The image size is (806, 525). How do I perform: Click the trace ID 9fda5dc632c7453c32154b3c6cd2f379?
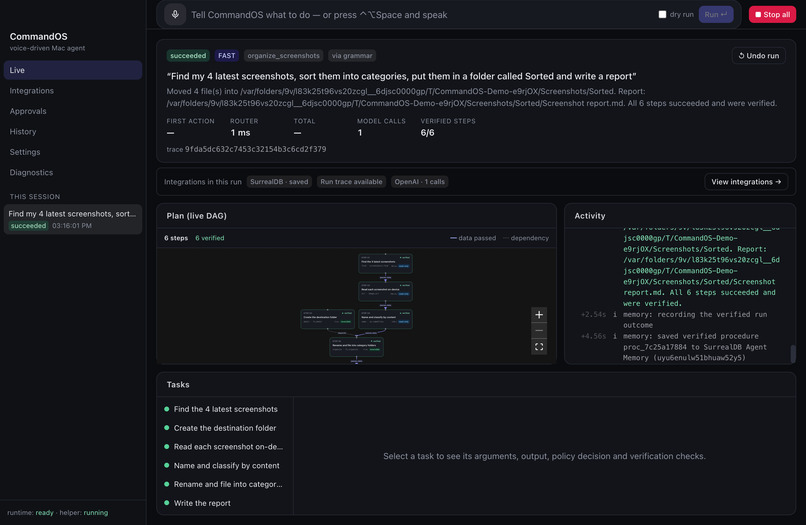255,149
